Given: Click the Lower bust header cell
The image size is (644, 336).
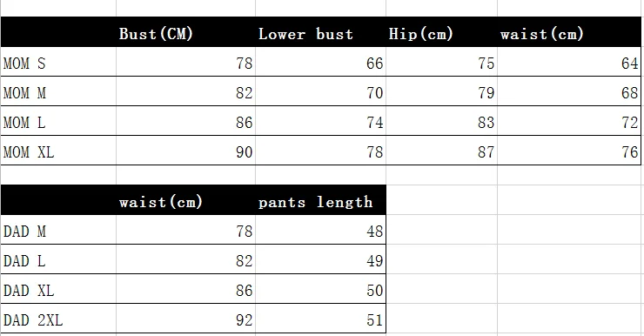Looking at the screenshot, I should (x=320, y=32).
